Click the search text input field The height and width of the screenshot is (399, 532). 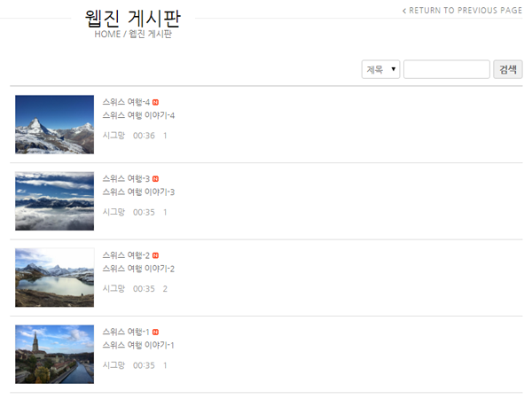tap(447, 69)
